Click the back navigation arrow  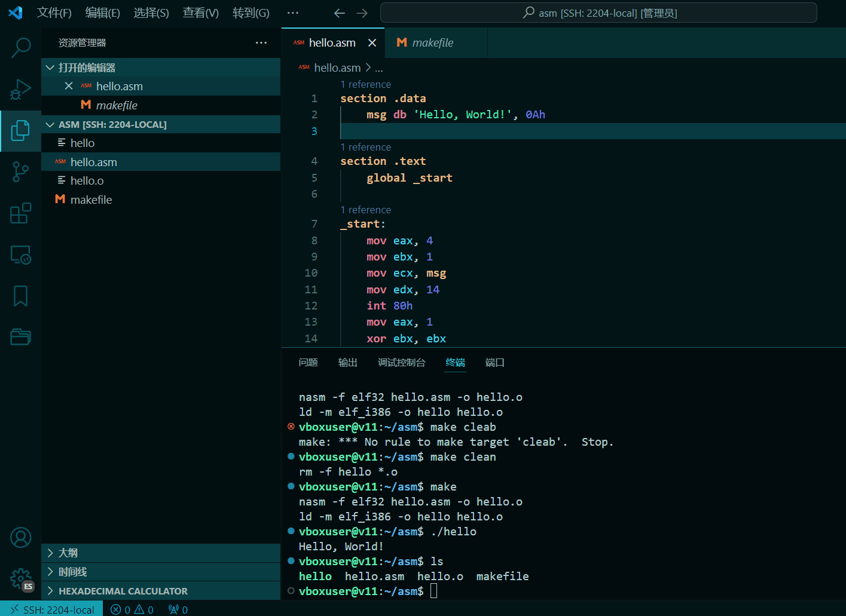coord(339,13)
